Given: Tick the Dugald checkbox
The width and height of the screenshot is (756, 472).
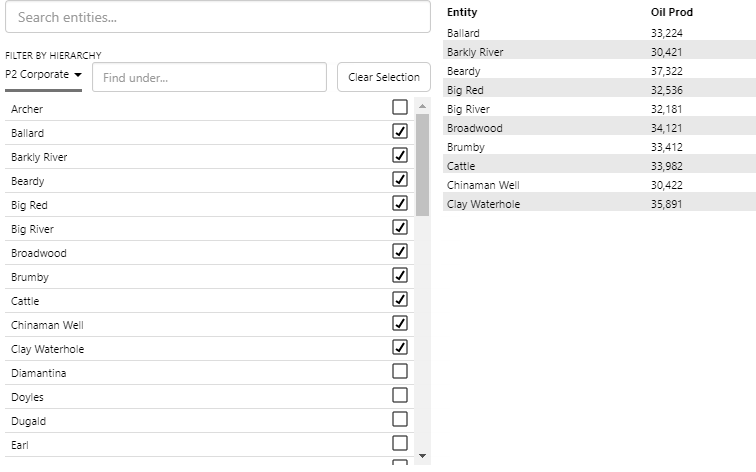Looking at the screenshot, I should click(400, 419).
